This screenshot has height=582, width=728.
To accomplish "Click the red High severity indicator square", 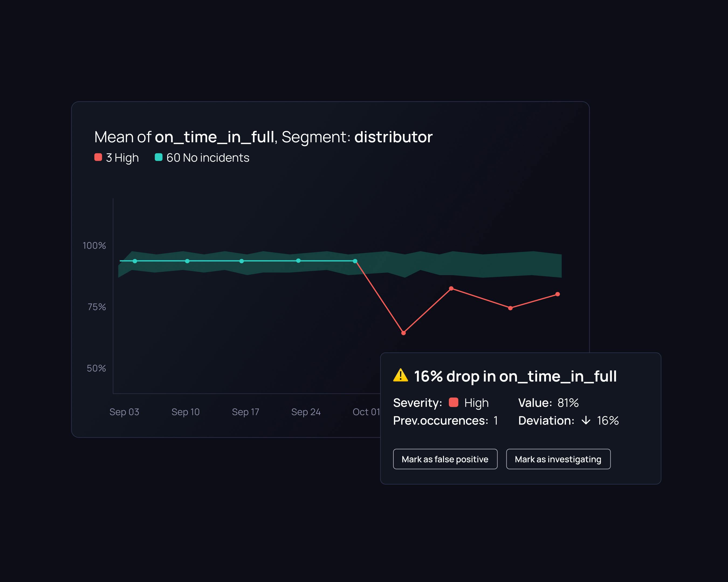I will click(x=453, y=402).
